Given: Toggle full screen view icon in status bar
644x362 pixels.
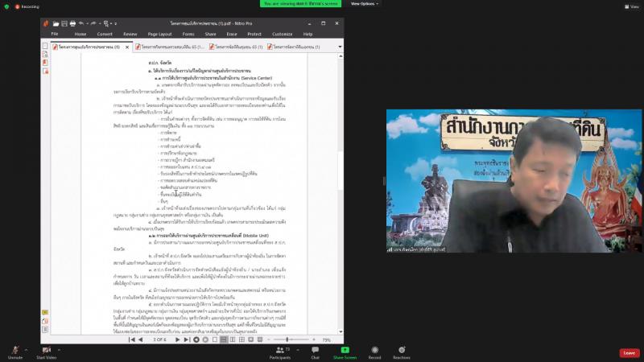Looking at the screenshot, I should click(x=250, y=339).
